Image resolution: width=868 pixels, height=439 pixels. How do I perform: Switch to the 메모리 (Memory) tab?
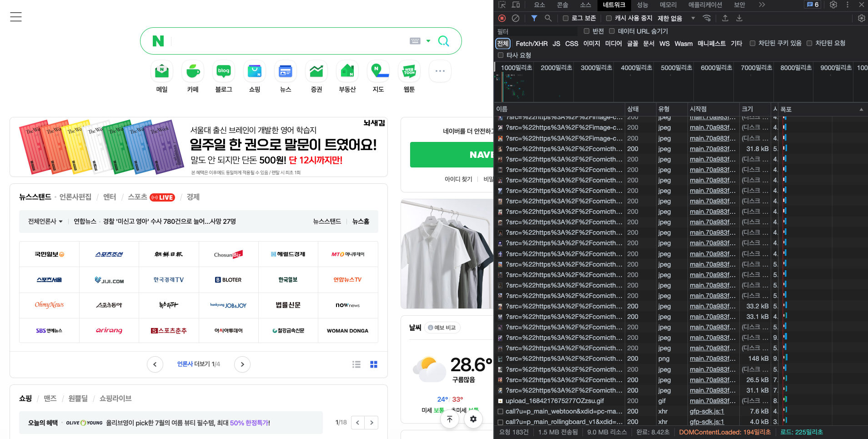[x=668, y=5]
